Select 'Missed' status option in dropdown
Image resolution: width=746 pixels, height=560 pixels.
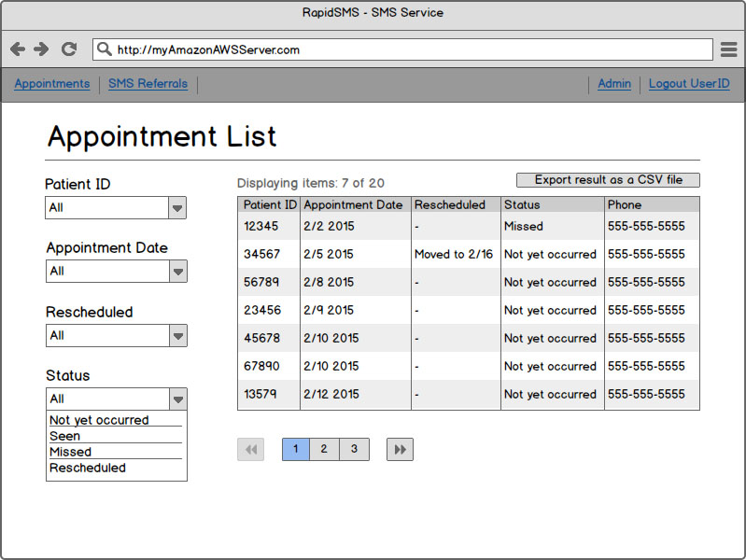pyautogui.click(x=70, y=452)
